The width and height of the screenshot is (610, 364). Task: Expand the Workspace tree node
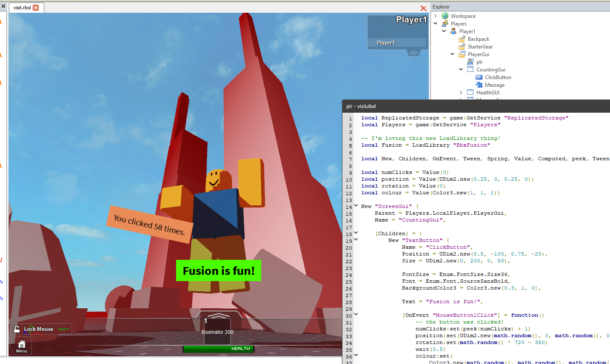(x=436, y=16)
